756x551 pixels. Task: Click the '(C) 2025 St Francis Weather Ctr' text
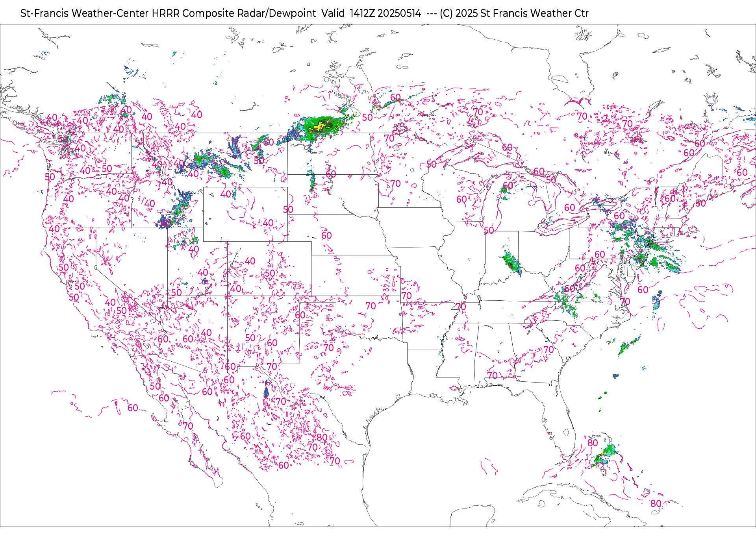coord(514,13)
